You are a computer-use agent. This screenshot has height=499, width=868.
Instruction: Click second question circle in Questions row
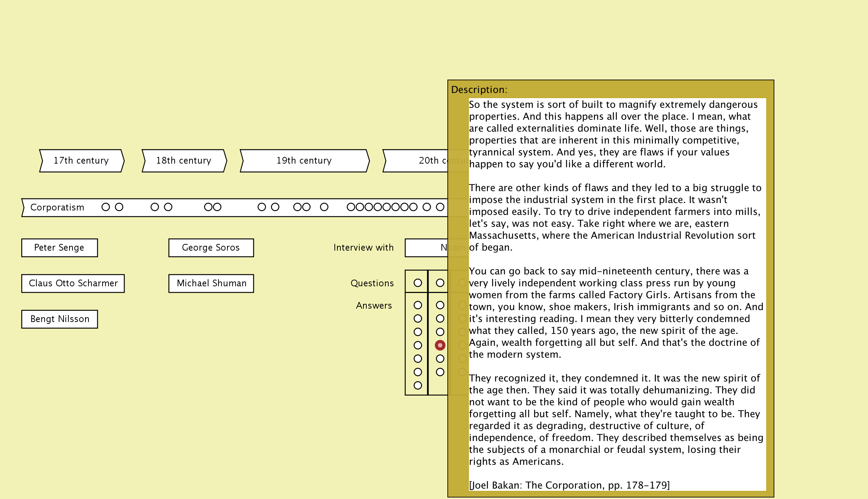pos(440,283)
